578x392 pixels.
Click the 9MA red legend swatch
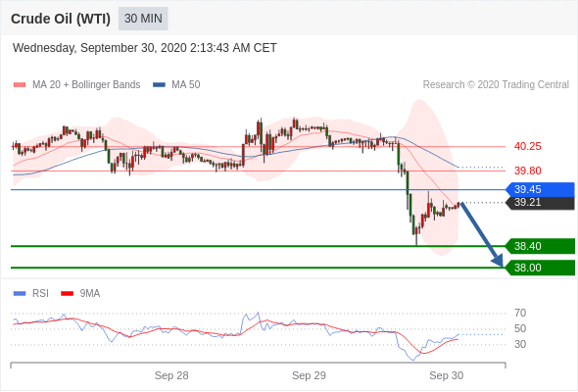click(67, 294)
